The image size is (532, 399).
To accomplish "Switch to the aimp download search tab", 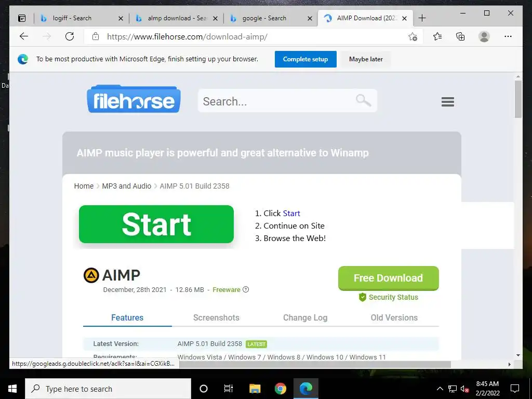I will click(177, 18).
